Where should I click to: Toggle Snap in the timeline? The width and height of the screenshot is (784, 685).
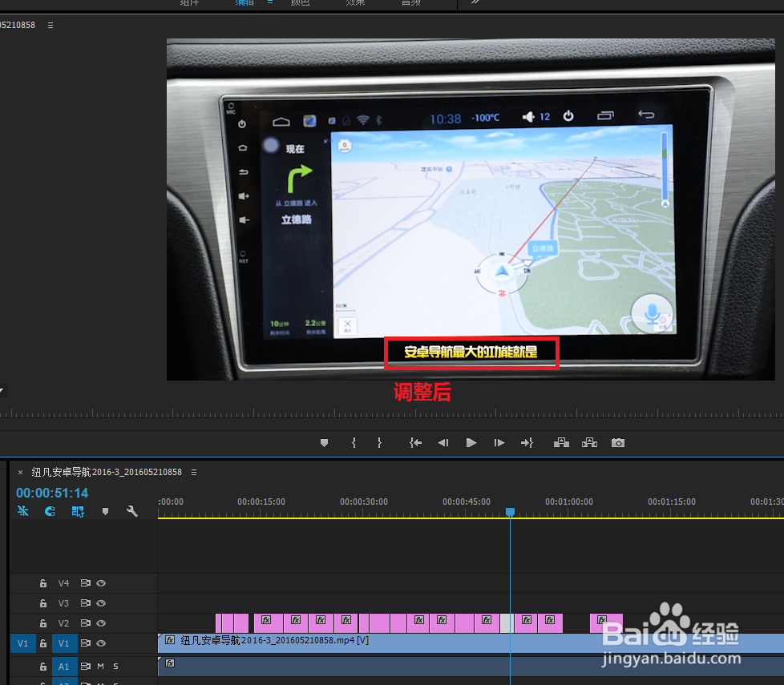[x=50, y=511]
